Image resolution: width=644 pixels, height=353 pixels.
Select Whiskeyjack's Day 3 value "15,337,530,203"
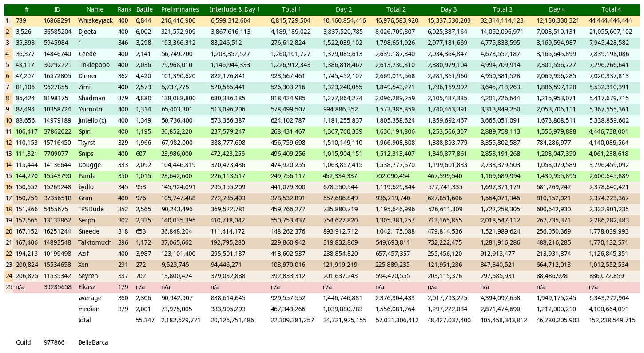click(x=449, y=20)
